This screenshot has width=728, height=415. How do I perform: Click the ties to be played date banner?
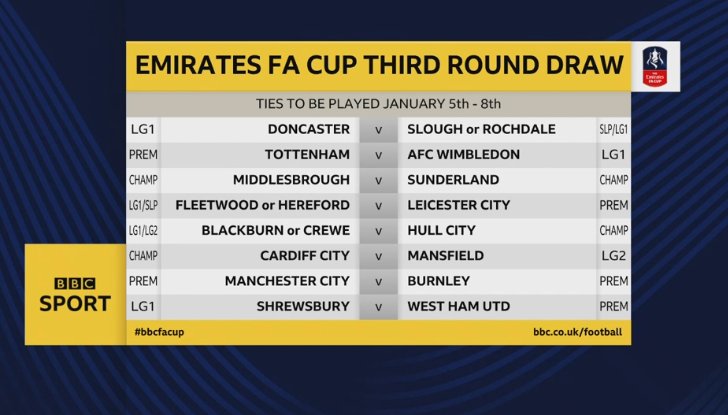coord(376,104)
